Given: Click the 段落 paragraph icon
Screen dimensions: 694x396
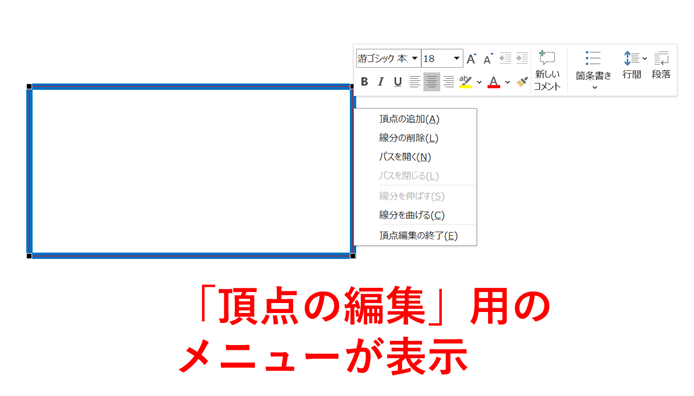Looking at the screenshot, I should tap(661, 65).
